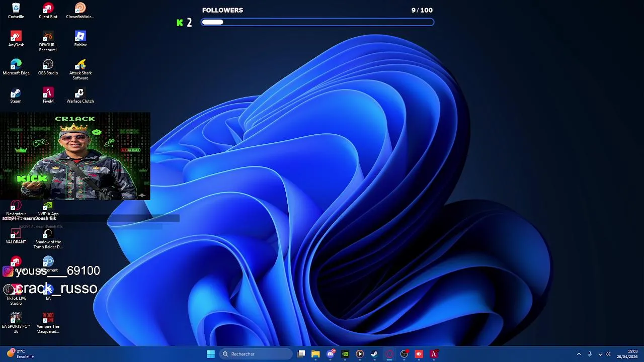This screenshot has width=644, height=362.
Task: Open the red A app taskbar icon
Action: 434,354
